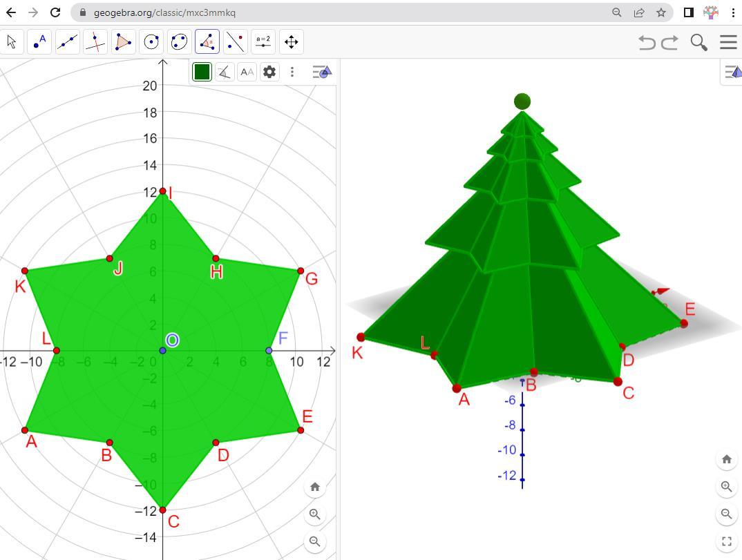Reset 2D view with home button
The width and height of the screenshot is (742, 560).
314,487
